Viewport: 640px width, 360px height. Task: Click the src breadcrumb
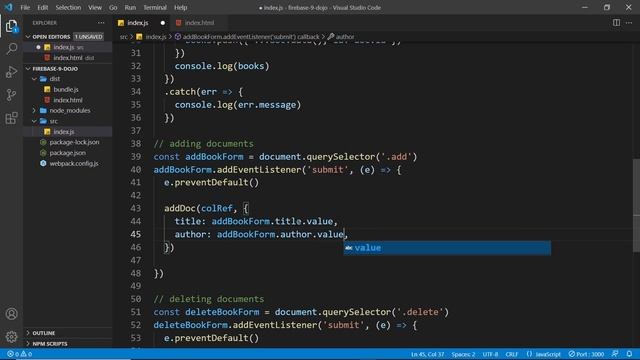pos(123,37)
